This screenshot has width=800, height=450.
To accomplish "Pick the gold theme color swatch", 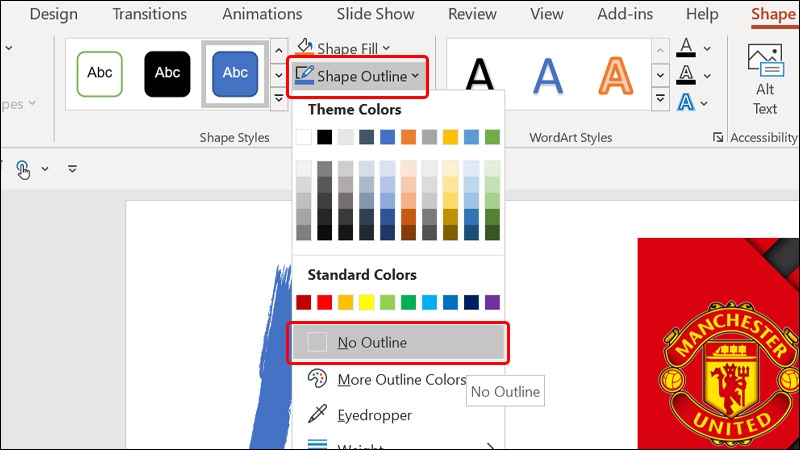I will click(x=451, y=137).
